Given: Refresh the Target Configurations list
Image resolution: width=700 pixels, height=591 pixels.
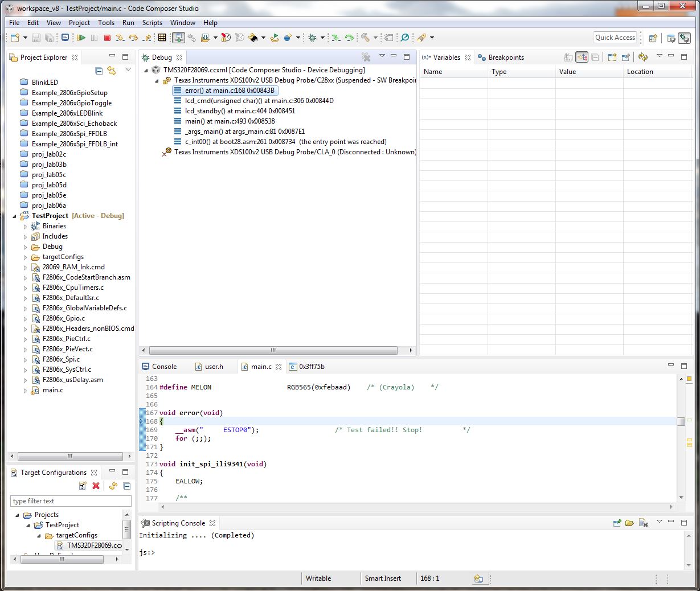Looking at the screenshot, I should (x=113, y=486).
